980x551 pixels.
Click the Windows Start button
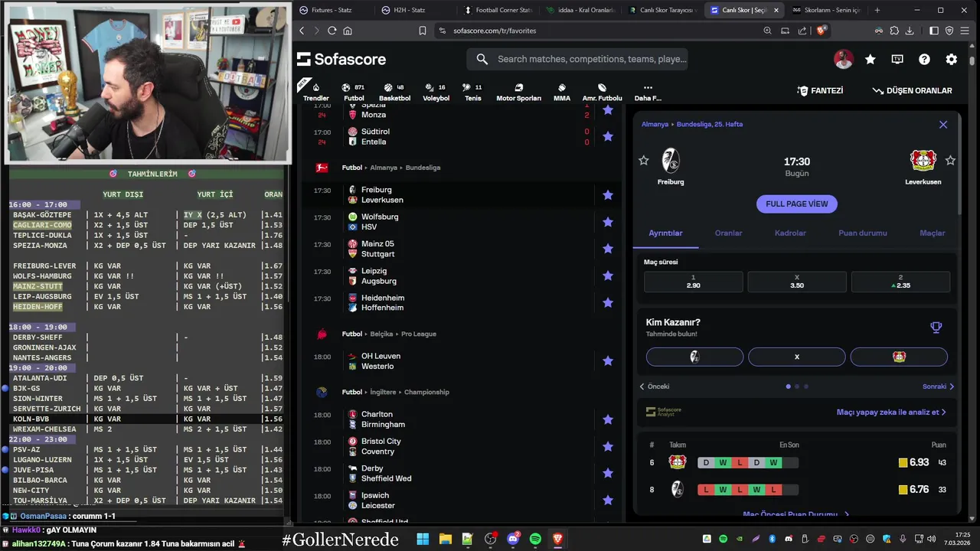click(x=423, y=540)
